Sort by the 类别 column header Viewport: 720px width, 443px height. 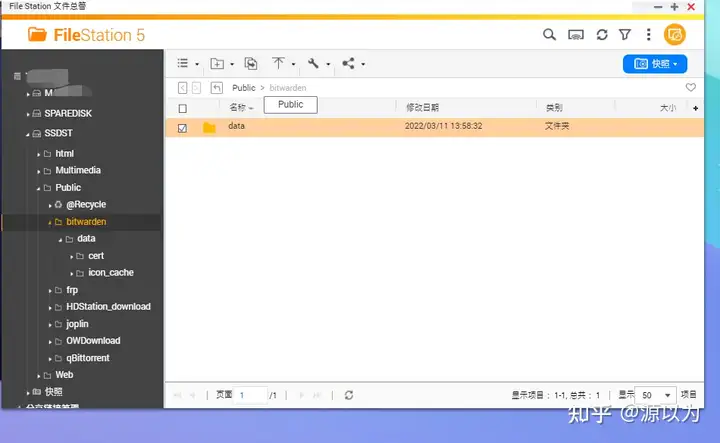(554, 107)
